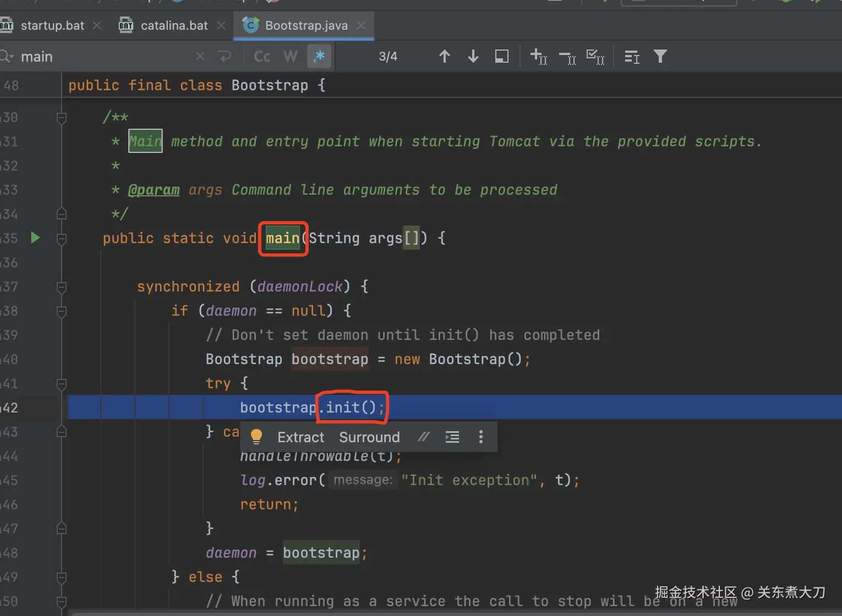Click the init() call on line 42
Viewport: 842px width, 616px height.
pos(351,408)
